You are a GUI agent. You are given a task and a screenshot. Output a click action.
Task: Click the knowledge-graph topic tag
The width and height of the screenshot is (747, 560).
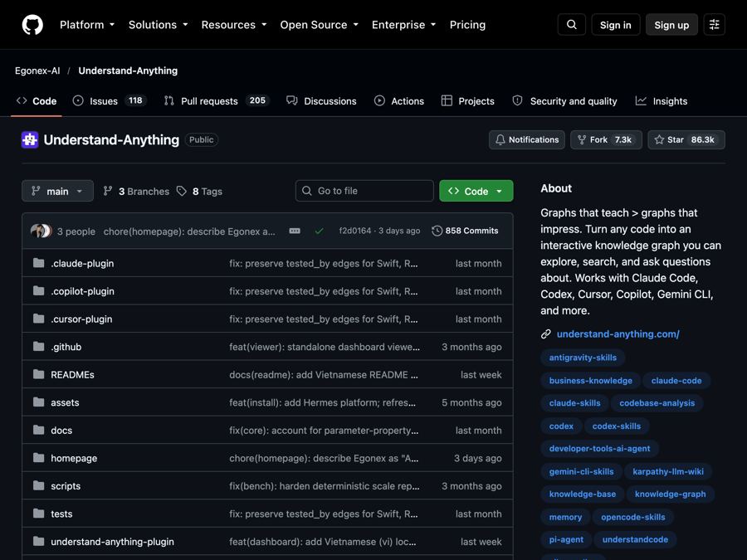pyautogui.click(x=671, y=494)
